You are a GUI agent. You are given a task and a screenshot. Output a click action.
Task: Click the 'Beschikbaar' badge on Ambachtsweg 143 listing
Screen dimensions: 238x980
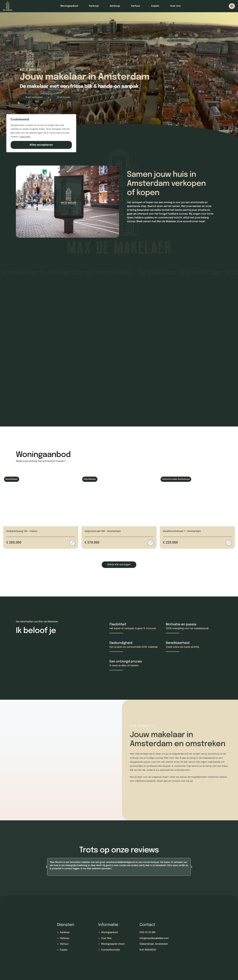[x=11, y=479]
